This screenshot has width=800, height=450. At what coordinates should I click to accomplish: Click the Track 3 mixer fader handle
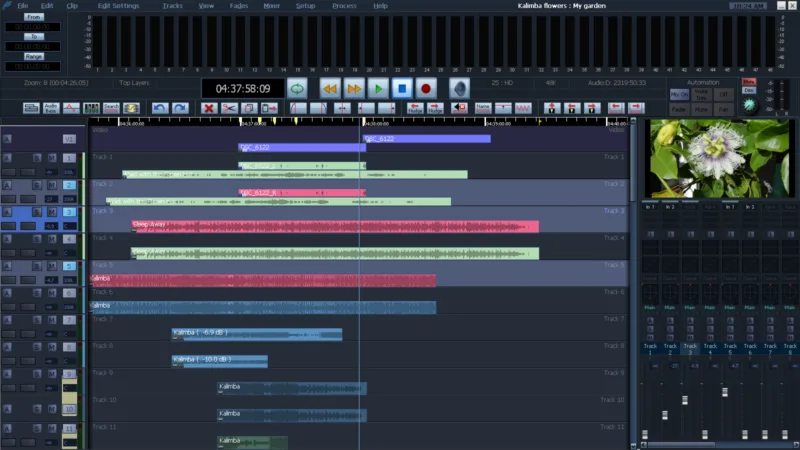[685, 401]
